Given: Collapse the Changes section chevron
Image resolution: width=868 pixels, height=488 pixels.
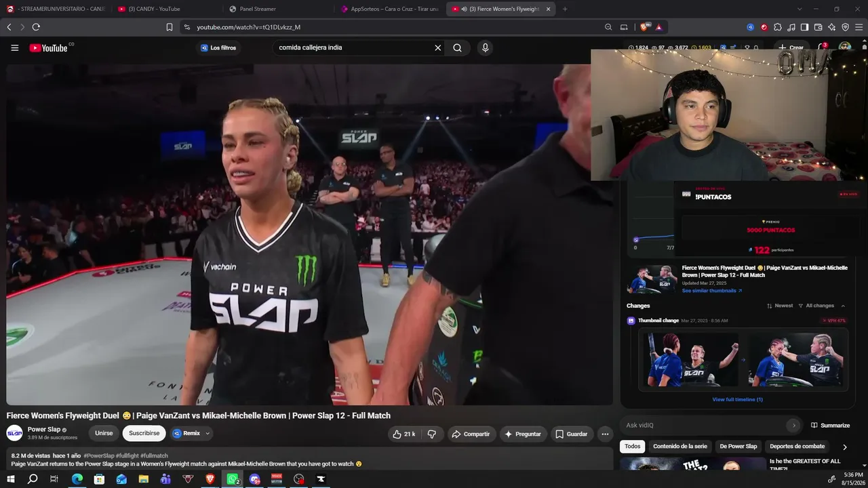Looking at the screenshot, I should tap(843, 306).
